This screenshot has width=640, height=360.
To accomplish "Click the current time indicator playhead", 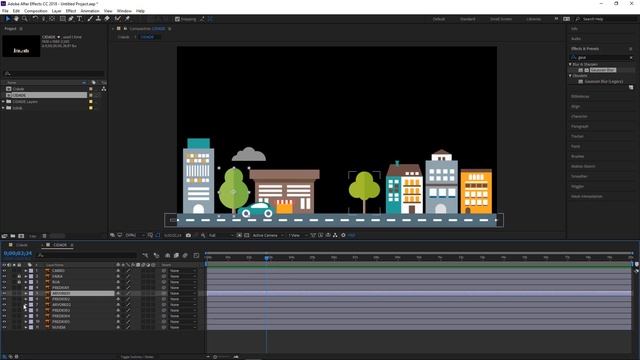I will (x=267, y=258).
